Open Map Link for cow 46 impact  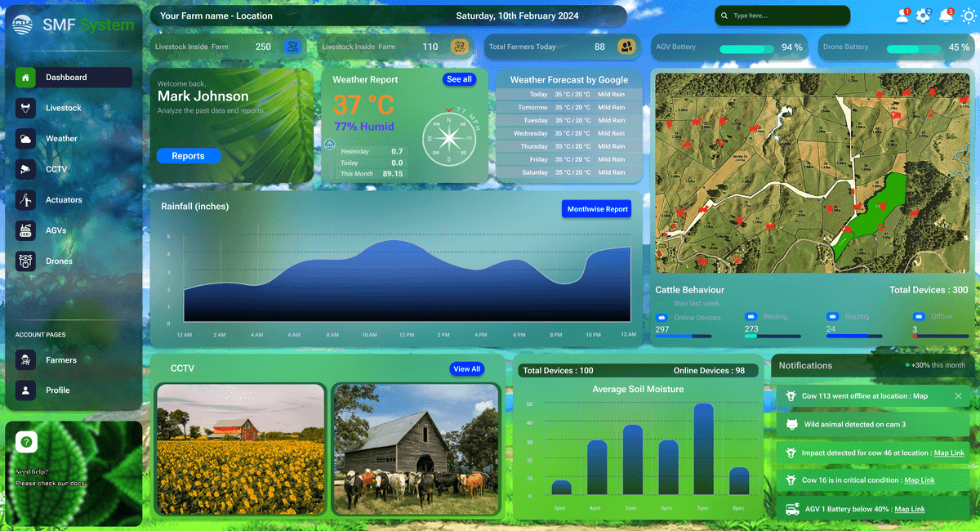click(949, 453)
